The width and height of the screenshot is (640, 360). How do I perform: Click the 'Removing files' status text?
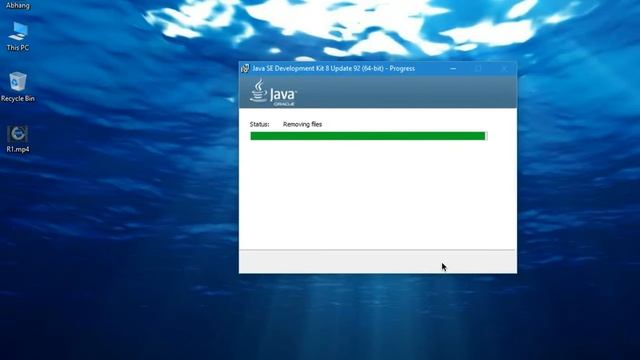pos(302,124)
